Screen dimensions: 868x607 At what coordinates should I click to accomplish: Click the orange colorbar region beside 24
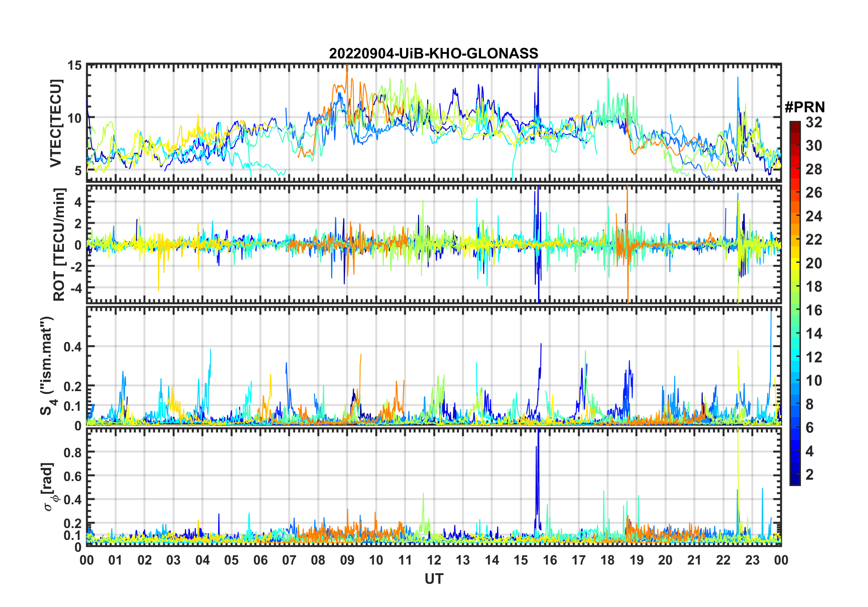(x=795, y=216)
